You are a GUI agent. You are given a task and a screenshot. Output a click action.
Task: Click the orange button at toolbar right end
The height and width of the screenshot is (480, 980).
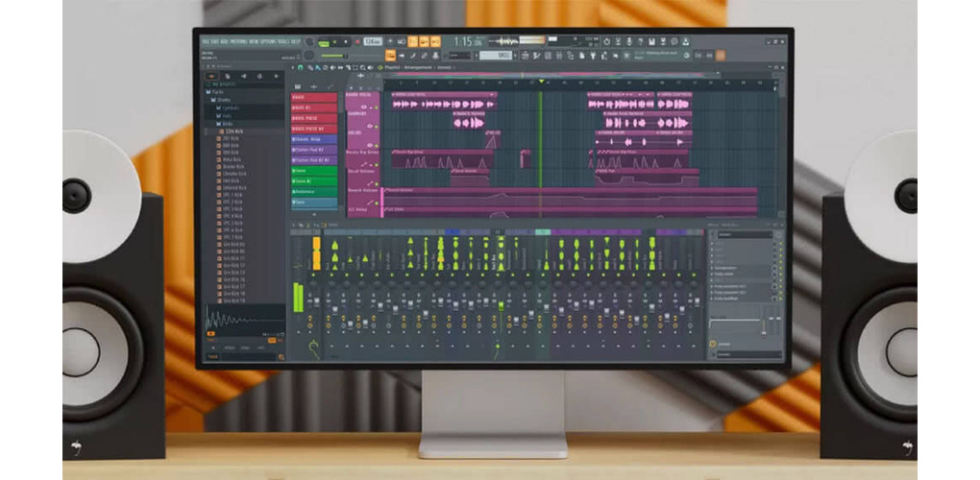[x=721, y=55]
